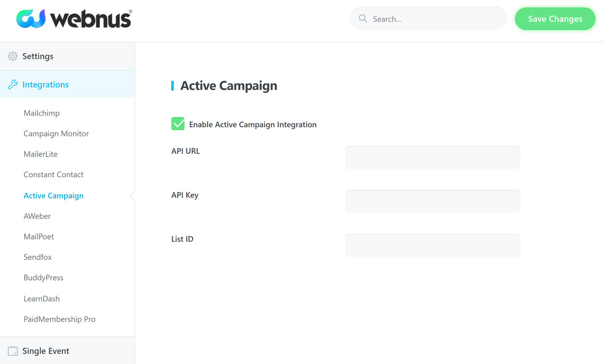The height and width of the screenshot is (364, 604).
Task: Click the Settings gear icon
Action: click(x=13, y=56)
